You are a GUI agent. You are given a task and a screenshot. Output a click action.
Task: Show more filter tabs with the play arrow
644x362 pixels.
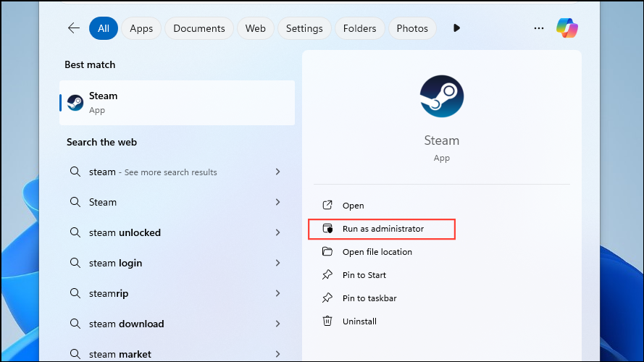(456, 28)
